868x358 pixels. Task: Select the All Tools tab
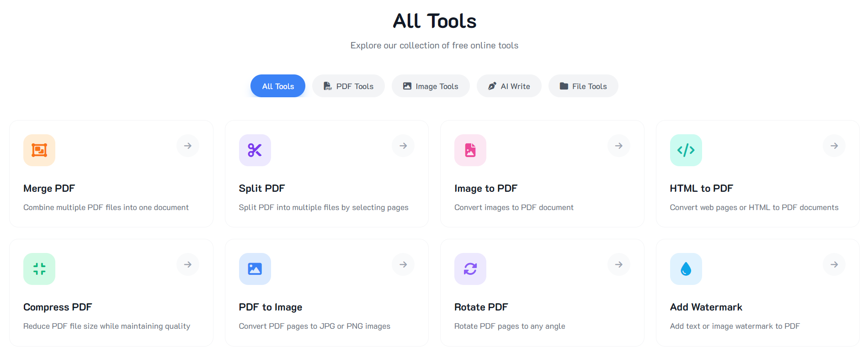278,86
